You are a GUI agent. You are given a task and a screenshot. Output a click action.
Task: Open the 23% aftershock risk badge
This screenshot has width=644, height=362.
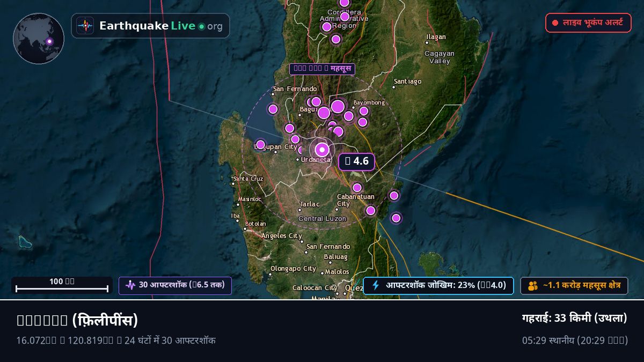[x=438, y=285]
